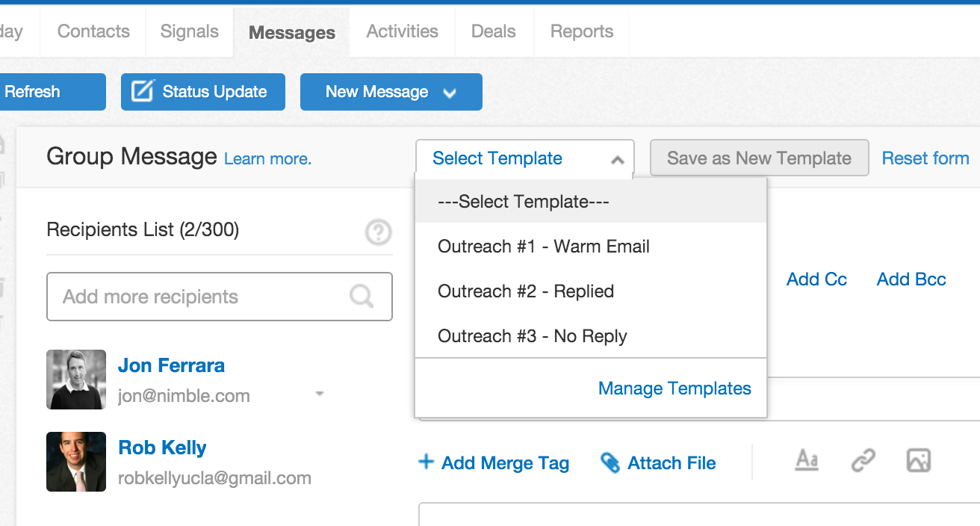Open the Deals tab
This screenshot has width=980, height=526.
[493, 31]
